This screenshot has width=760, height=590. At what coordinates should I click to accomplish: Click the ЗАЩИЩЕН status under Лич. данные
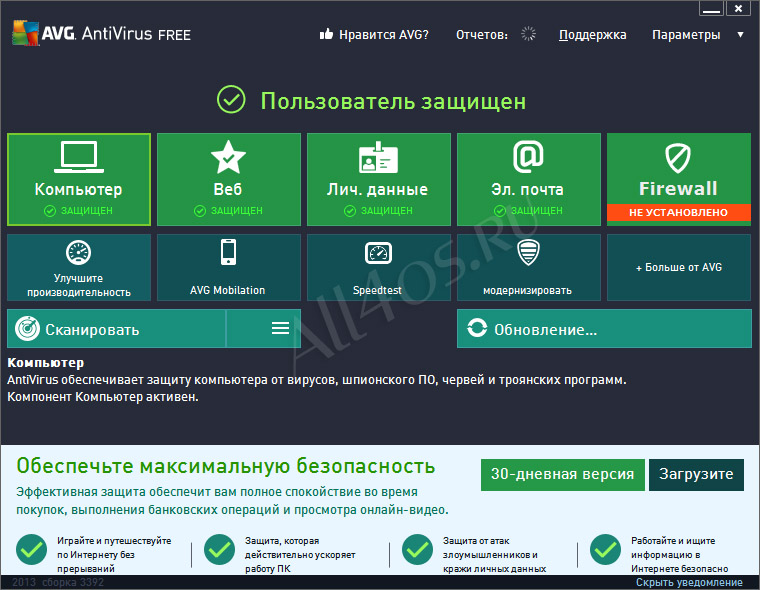(378, 211)
